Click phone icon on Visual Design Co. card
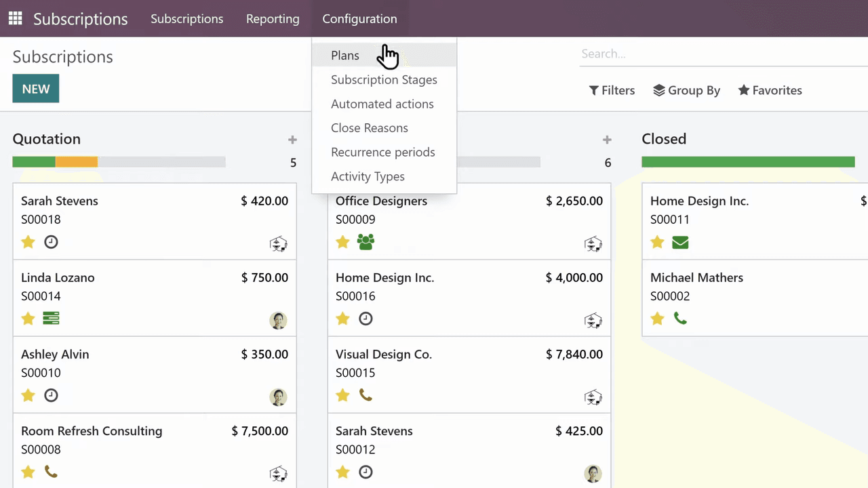Viewport: 868px width, 488px height. click(366, 394)
